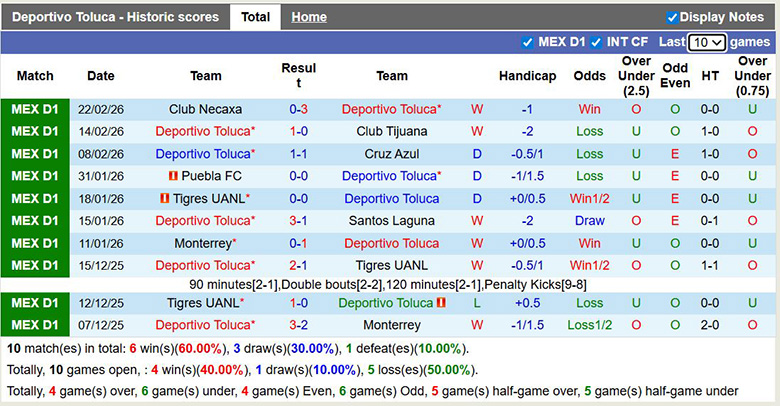
Task: Click the 2-1 score against Tigres UANL
Action: point(298,265)
